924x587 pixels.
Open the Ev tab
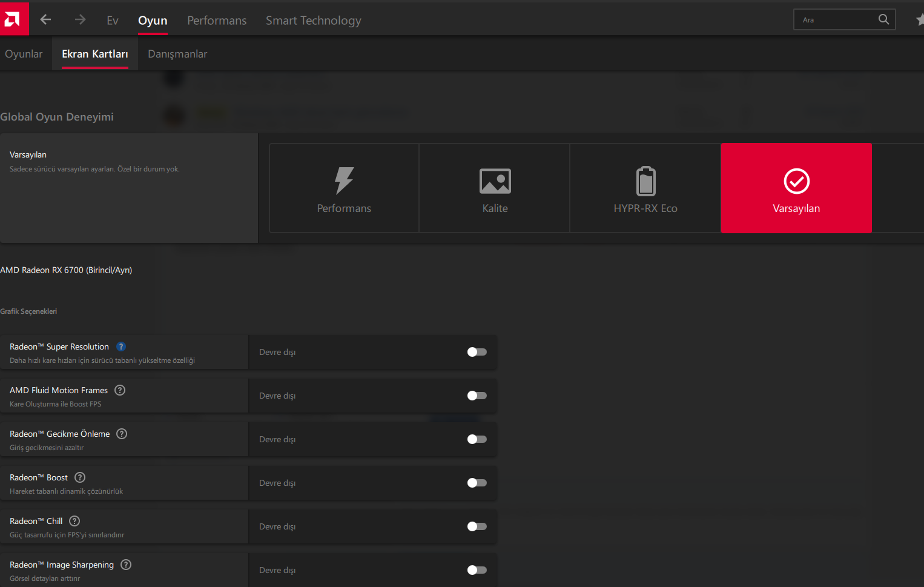tap(113, 21)
